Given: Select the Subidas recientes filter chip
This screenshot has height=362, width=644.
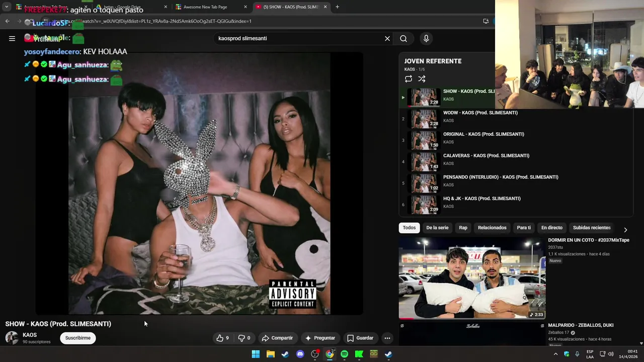Looking at the screenshot, I should [592, 228].
